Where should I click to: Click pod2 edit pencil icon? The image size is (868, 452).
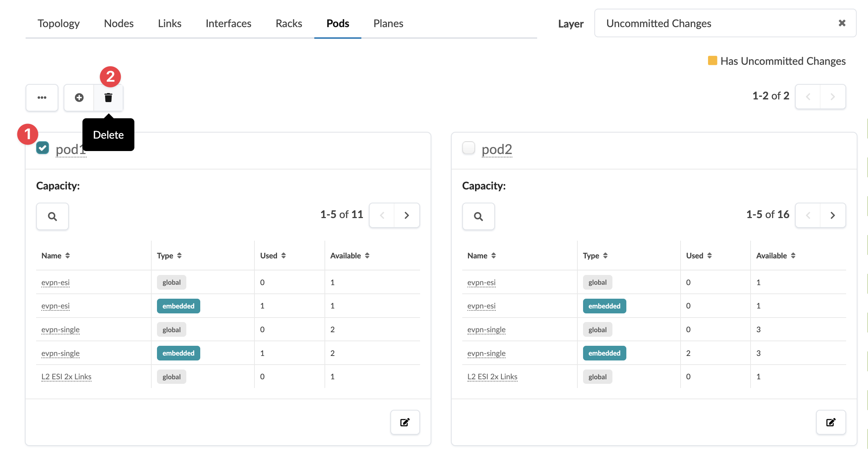pos(831,422)
